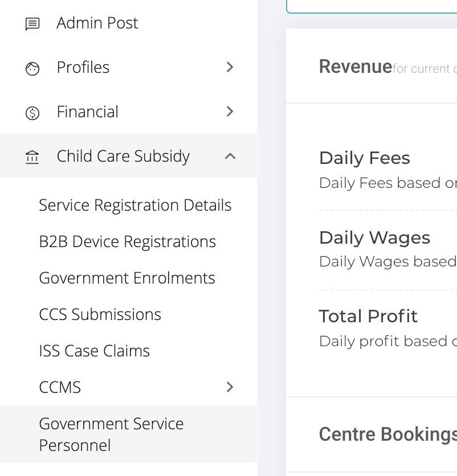Viewport: 457px width, 476px height.
Task: Select ISS Case Claims
Action: point(94,351)
